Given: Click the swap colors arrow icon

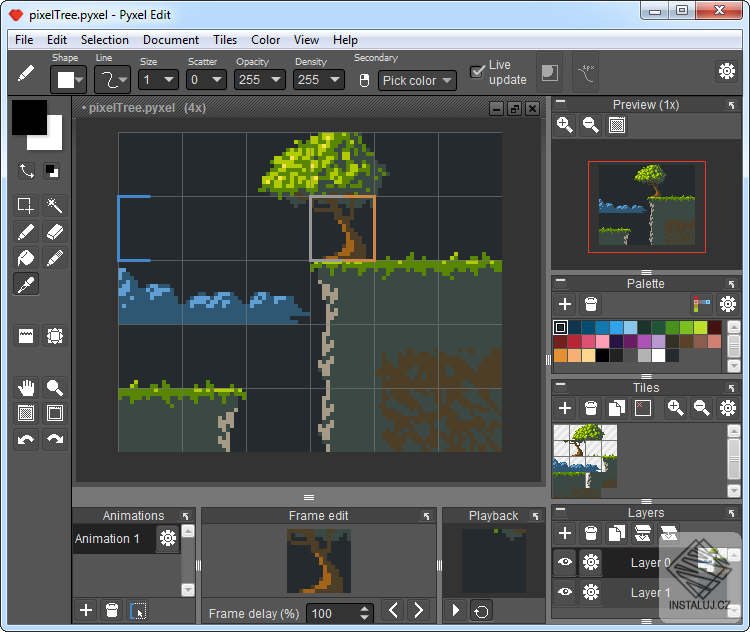Looking at the screenshot, I should (27, 171).
